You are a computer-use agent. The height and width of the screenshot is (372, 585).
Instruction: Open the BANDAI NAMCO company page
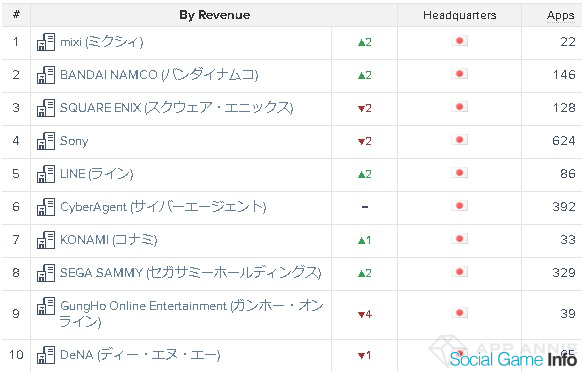[x=159, y=75]
